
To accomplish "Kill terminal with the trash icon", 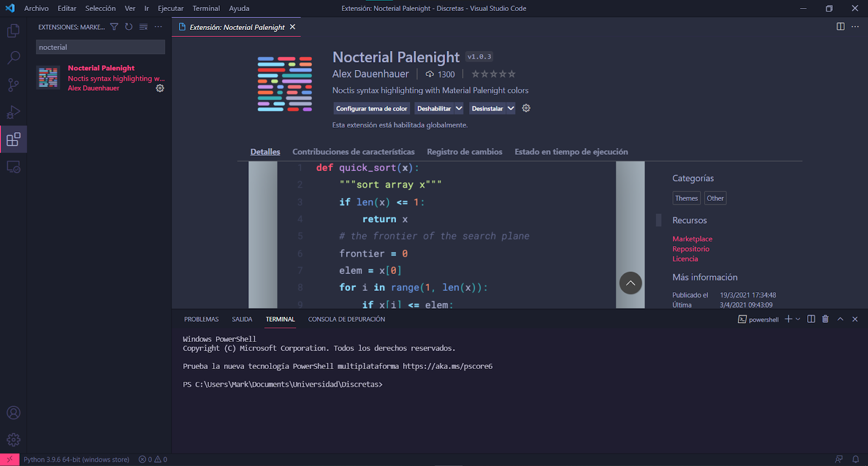I will [x=825, y=319].
